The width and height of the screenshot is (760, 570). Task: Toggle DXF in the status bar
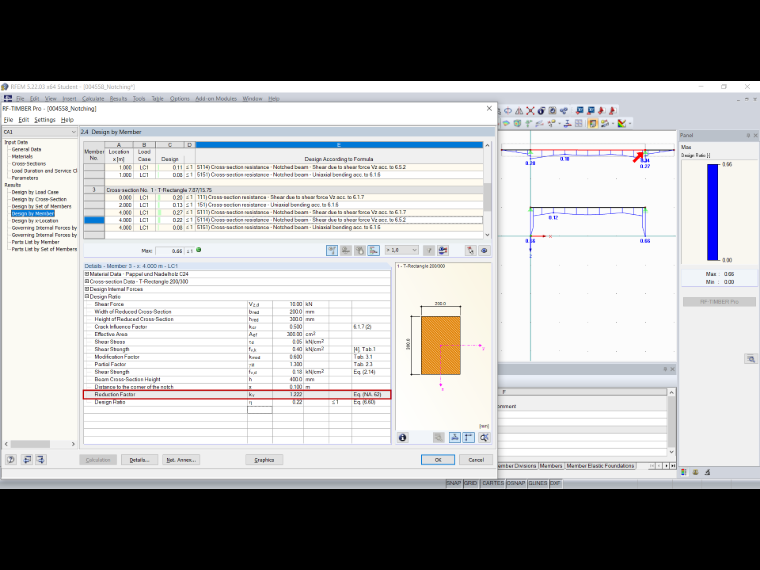(x=555, y=483)
